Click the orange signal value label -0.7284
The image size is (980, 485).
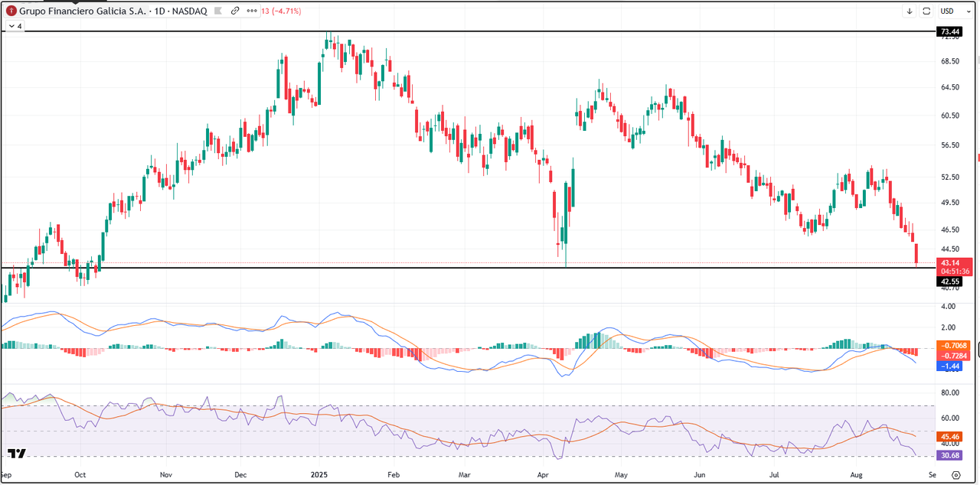955,356
